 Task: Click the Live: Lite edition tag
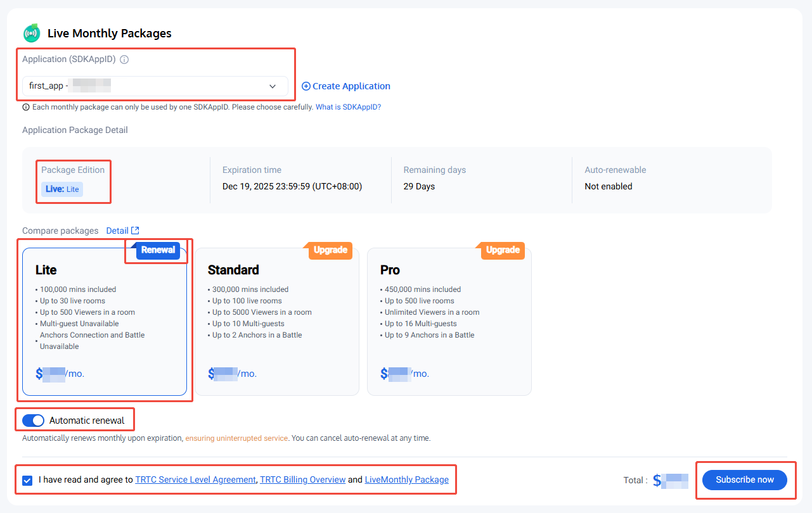(63, 189)
